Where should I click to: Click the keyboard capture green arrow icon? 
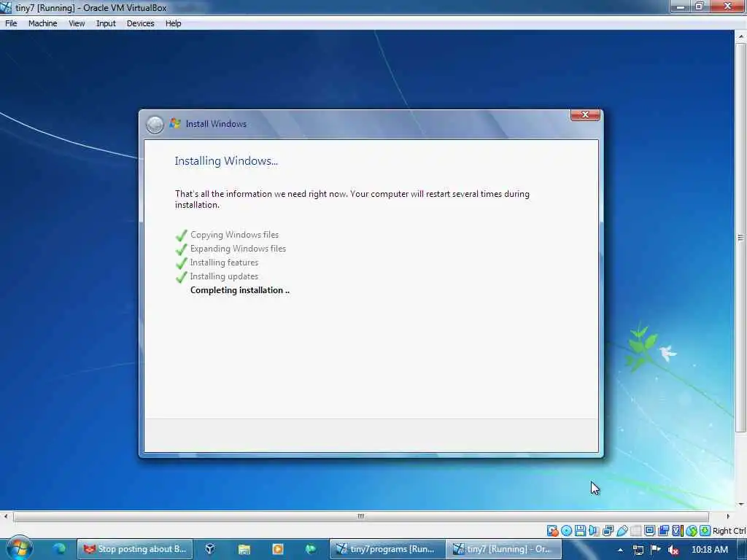click(705, 531)
